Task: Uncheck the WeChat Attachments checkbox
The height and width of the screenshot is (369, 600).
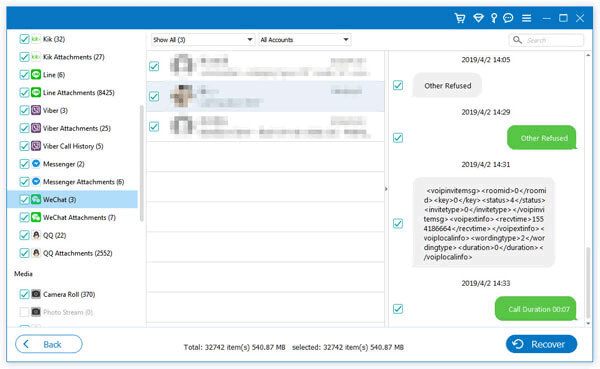Action: (x=24, y=217)
